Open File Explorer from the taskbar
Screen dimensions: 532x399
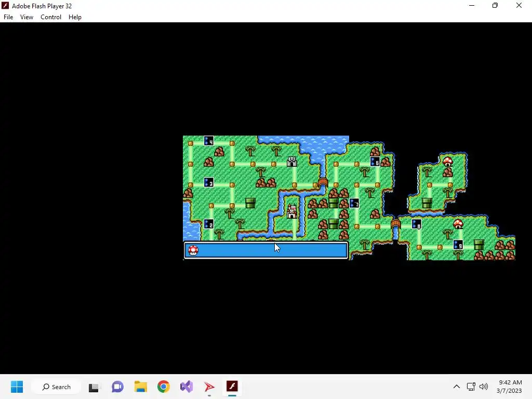click(x=140, y=387)
